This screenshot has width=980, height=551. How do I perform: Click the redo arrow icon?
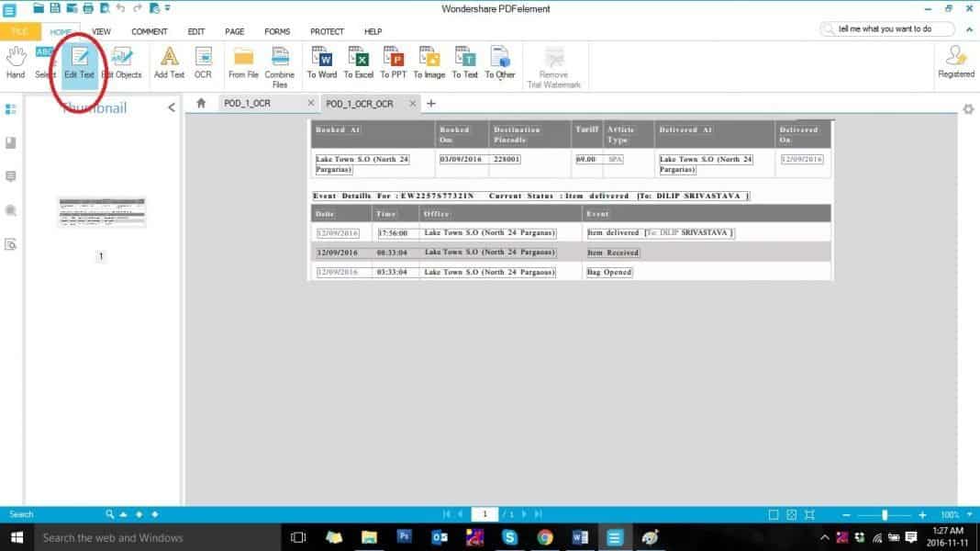(138, 8)
